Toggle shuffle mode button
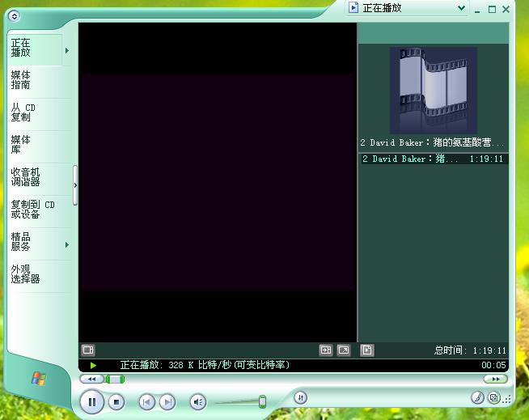 point(300,397)
